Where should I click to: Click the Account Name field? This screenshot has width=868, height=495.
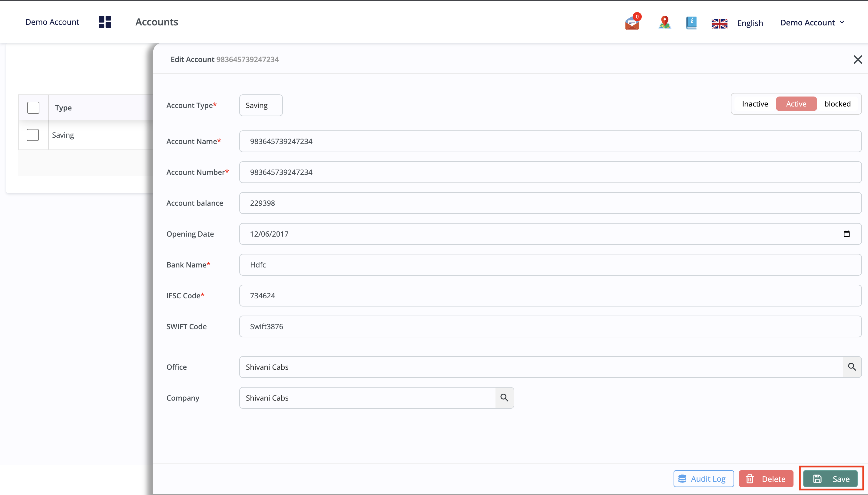pos(550,141)
